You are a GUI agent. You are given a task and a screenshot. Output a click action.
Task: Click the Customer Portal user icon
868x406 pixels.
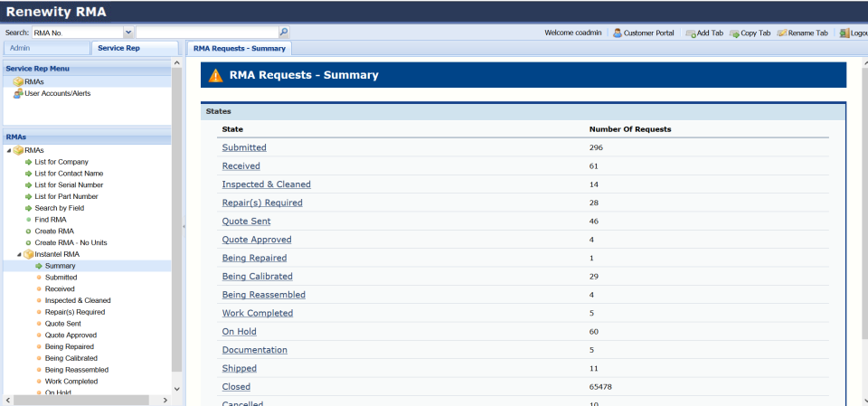click(x=618, y=33)
